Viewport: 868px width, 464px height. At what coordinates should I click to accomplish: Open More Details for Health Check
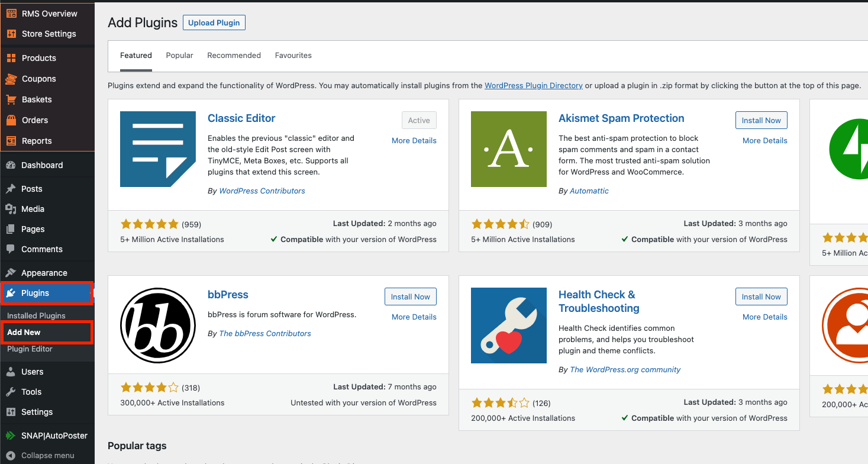click(x=765, y=317)
